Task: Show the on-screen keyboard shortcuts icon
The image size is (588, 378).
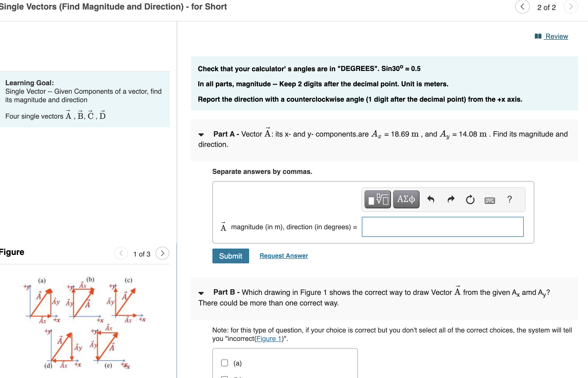Action: click(490, 200)
